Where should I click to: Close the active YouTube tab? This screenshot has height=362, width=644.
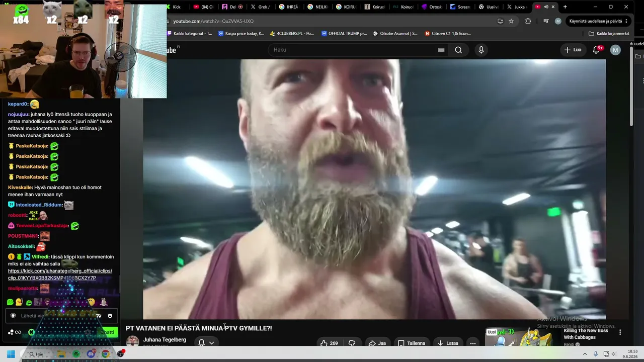(x=553, y=7)
